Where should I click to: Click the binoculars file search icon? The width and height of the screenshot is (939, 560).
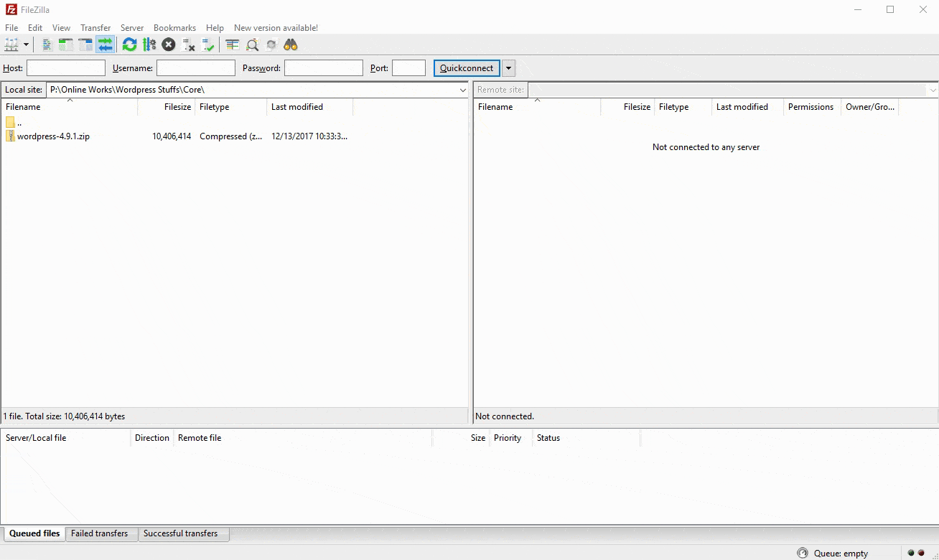291,45
